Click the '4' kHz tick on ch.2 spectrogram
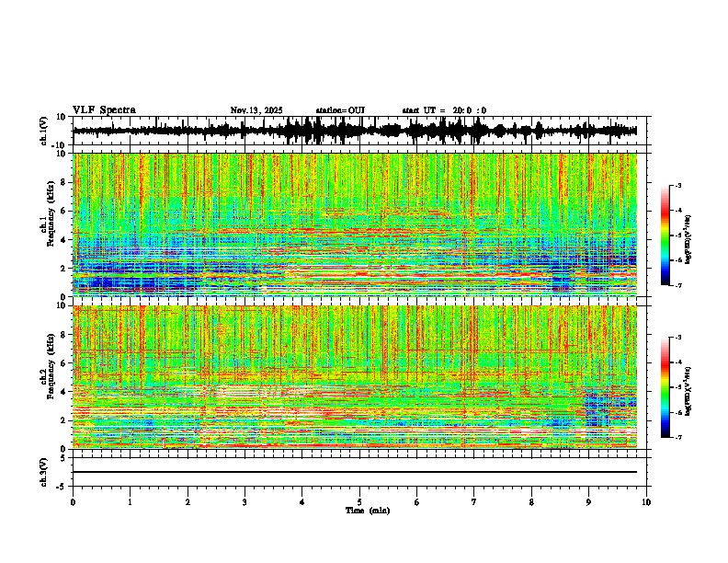 point(64,392)
